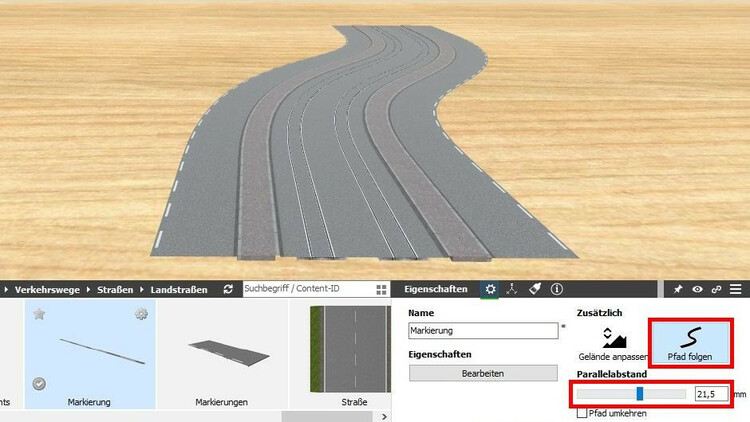Select the Markierung catalog thumbnail
The image size is (750, 422).
(90, 354)
